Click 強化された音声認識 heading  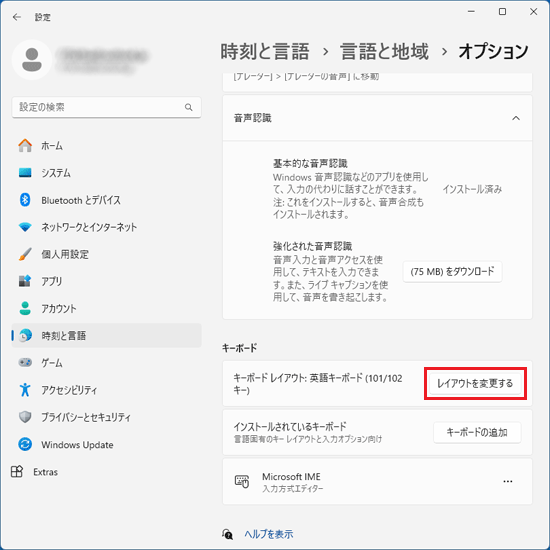point(312,246)
